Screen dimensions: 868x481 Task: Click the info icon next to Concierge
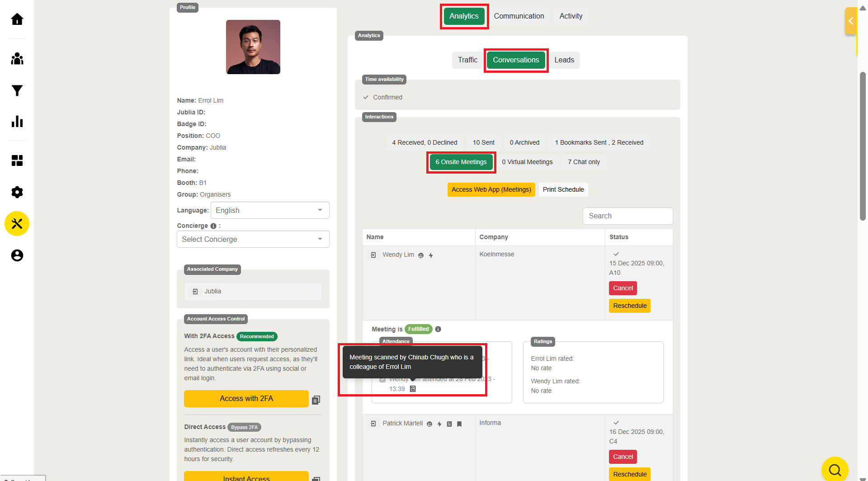pyautogui.click(x=213, y=226)
